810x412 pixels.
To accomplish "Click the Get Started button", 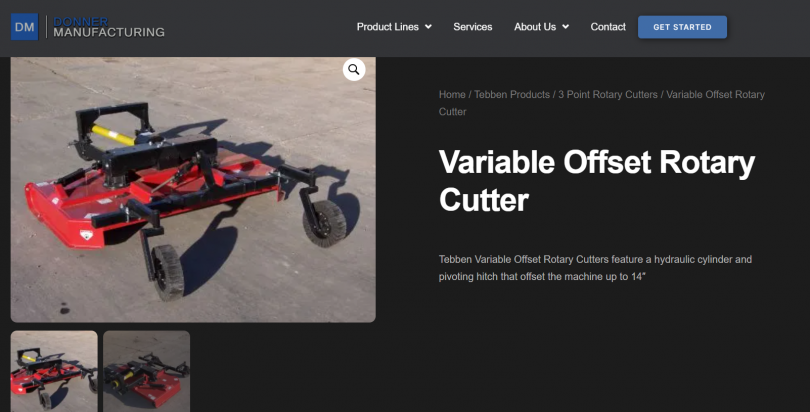I will coord(682,27).
